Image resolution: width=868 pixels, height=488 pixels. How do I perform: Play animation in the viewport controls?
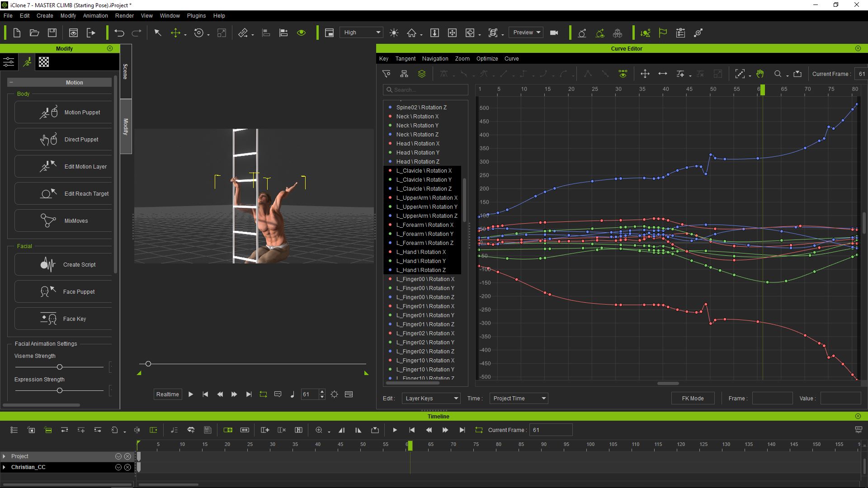191,394
